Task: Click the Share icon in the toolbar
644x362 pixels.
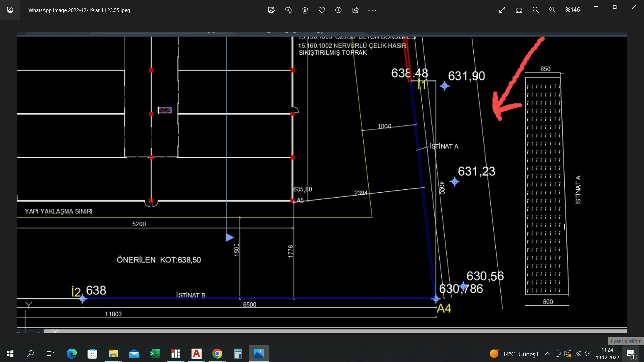Action: coord(355,10)
